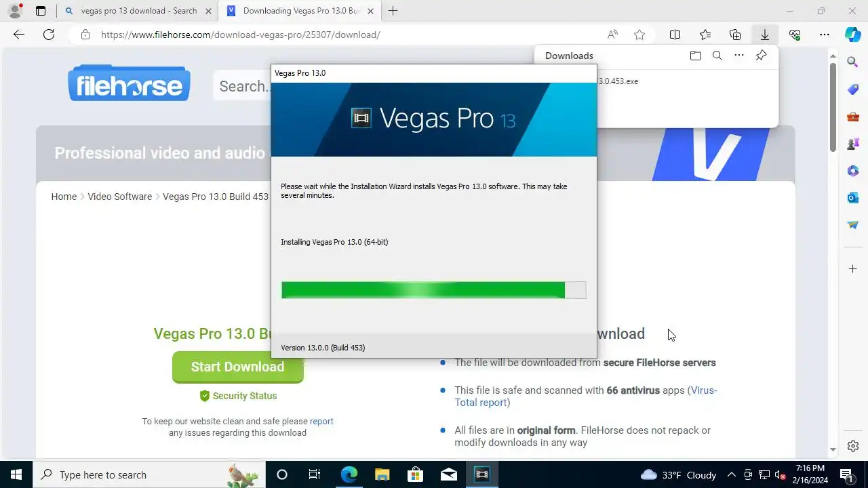Open File Explorer on taskbar

tap(382, 474)
